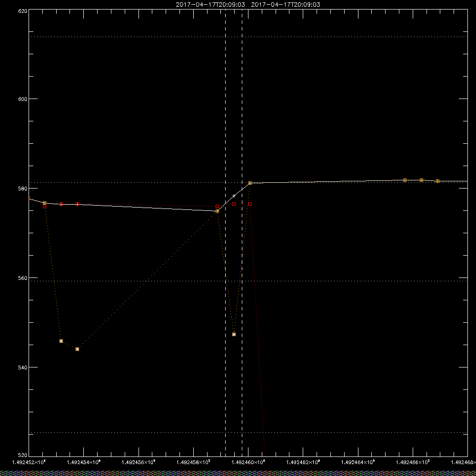Click the 560 y-axis label
Image resolution: width=476 pixels, height=476 pixels.
23,278
